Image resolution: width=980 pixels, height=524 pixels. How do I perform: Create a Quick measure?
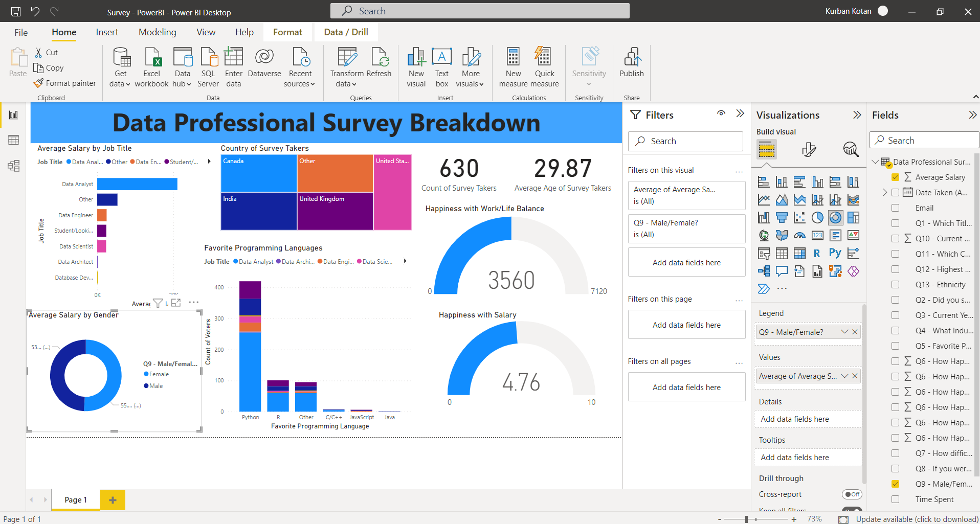coord(544,58)
